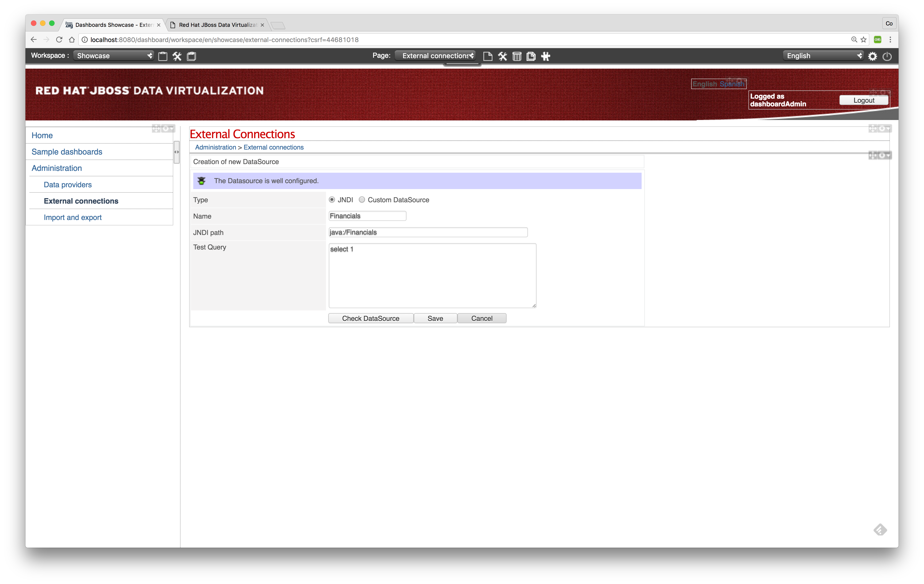
Task: Create a new workspace with the clipboard icon
Action: pyautogui.click(x=163, y=56)
